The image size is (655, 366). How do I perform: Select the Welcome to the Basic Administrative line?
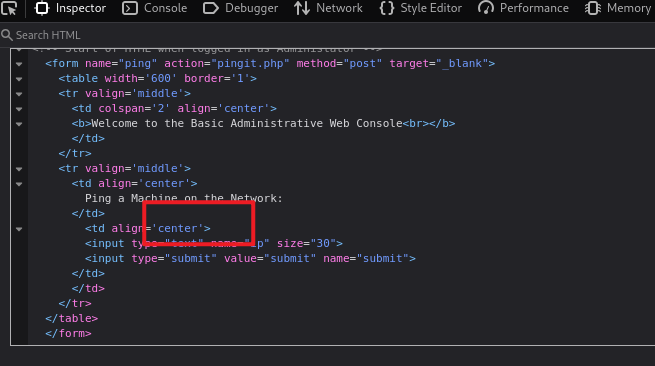(x=263, y=124)
